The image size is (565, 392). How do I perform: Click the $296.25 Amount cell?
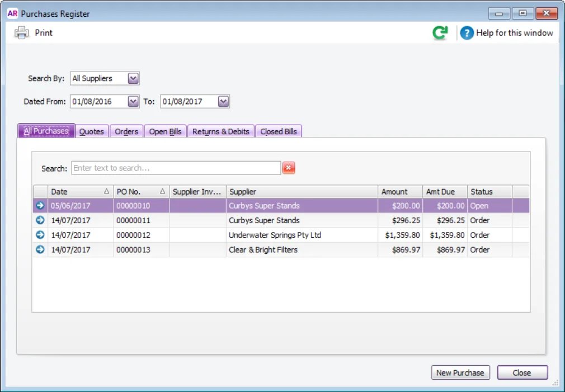point(400,220)
